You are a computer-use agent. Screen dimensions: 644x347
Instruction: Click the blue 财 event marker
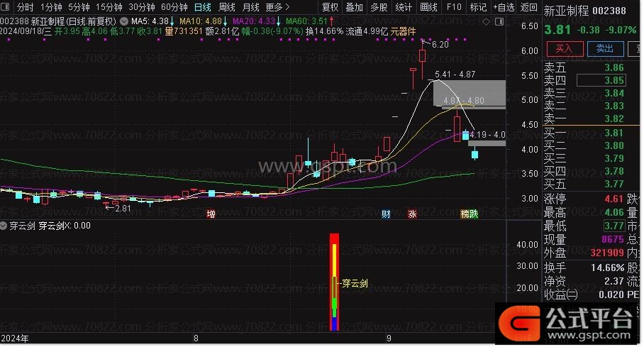click(x=386, y=214)
